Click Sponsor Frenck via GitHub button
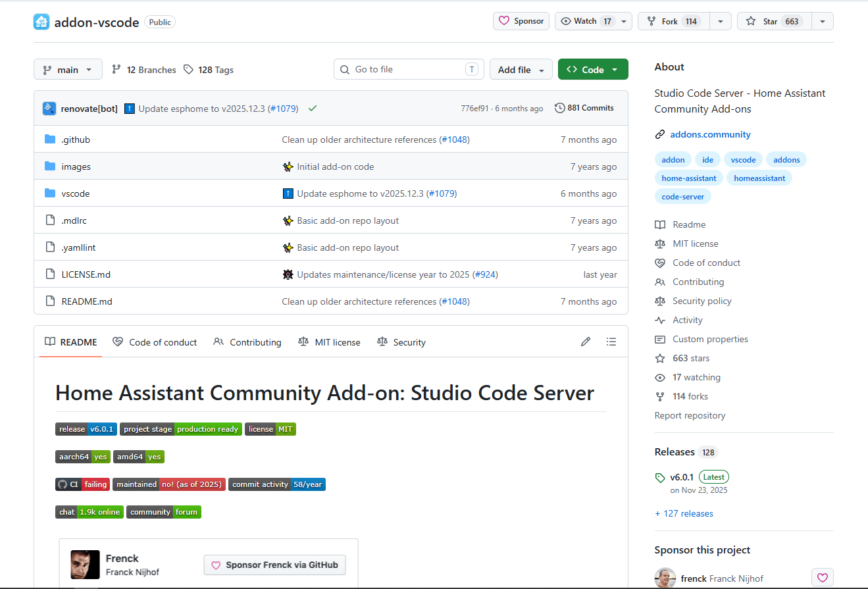868x589 pixels. coord(275,565)
